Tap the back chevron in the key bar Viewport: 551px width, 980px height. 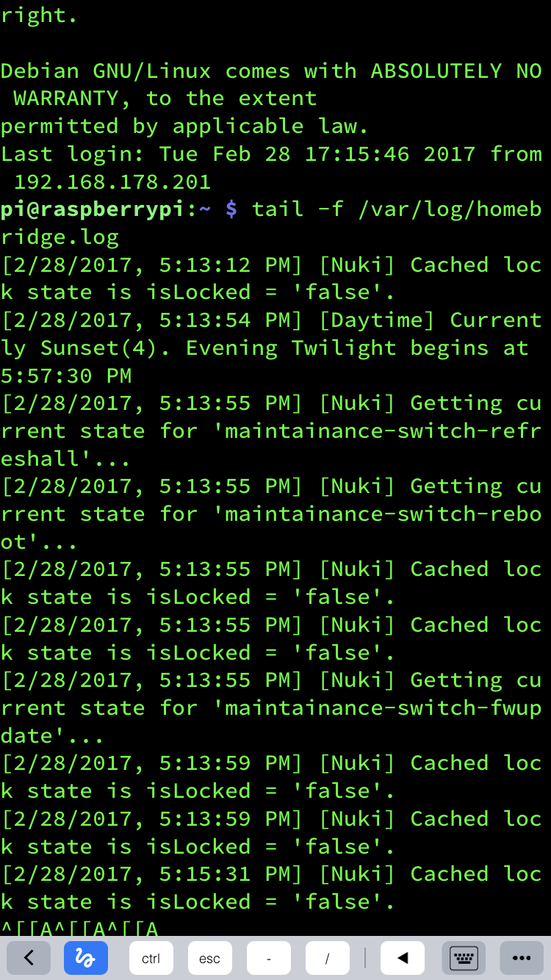(x=29, y=958)
